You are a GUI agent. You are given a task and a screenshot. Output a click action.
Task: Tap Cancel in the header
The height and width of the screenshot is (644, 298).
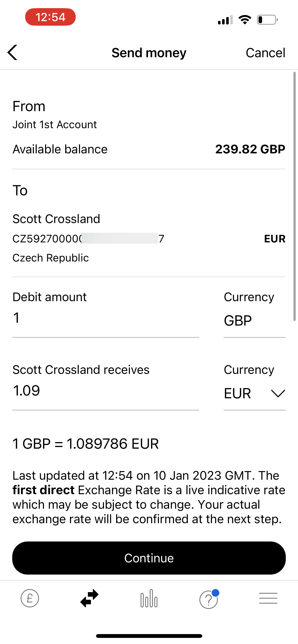(x=265, y=53)
